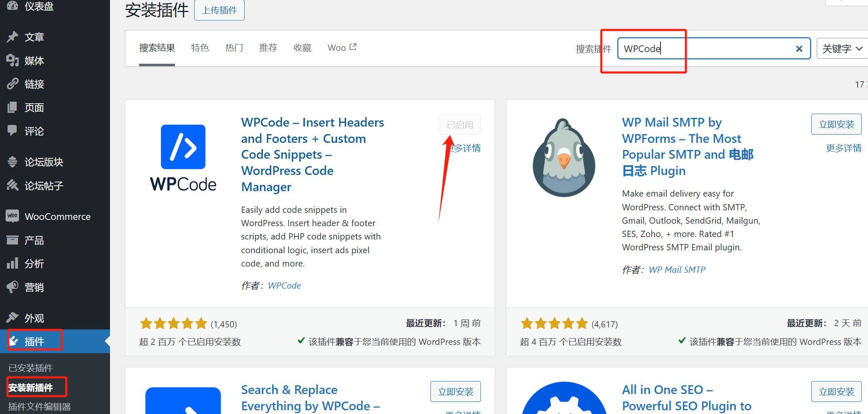Click the bar chart icon beside 分析
Screen dimensions: 868x414
[13, 263]
